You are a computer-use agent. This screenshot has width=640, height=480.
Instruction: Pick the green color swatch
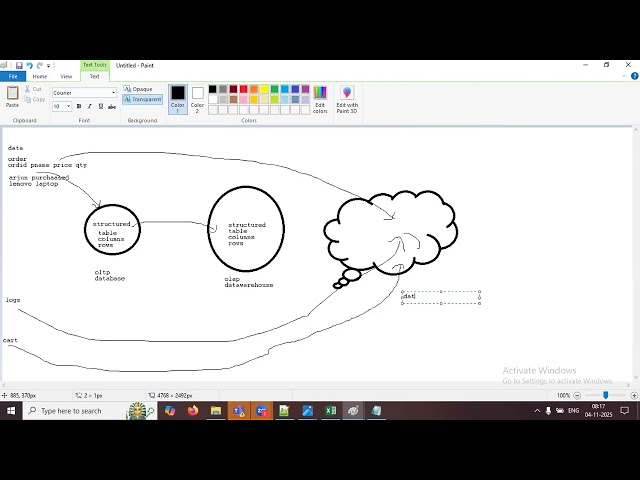274,89
